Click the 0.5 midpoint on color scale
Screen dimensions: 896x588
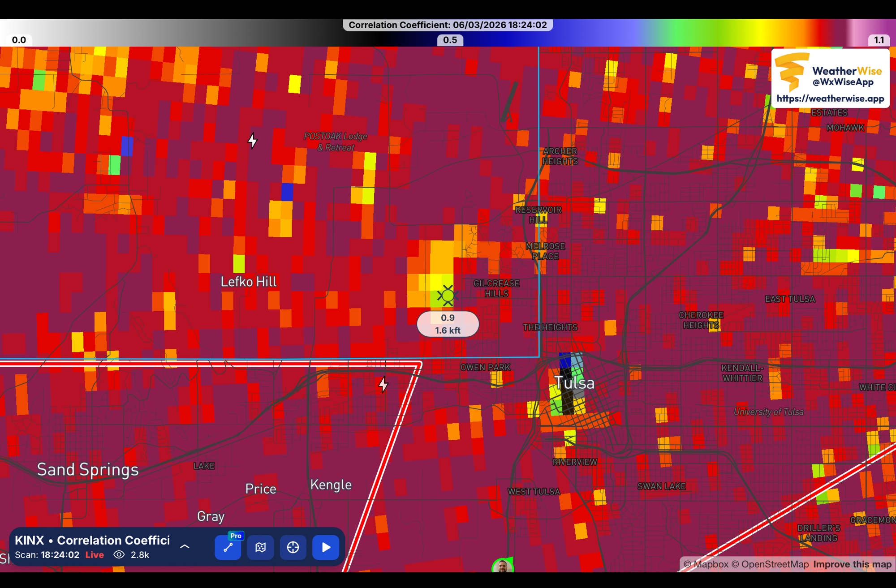point(450,40)
